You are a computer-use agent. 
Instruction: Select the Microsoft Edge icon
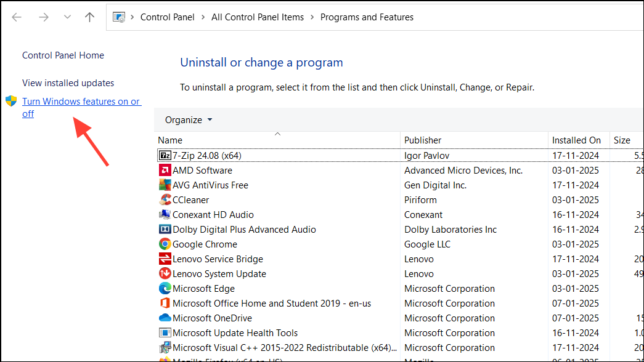pos(165,288)
